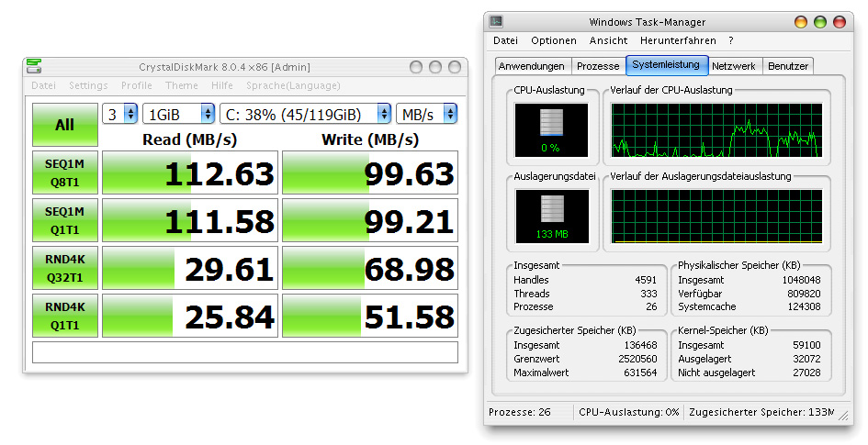Start the RND4K Q1T1 benchmark
The image size is (868, 445).
[x=65, y=315]
